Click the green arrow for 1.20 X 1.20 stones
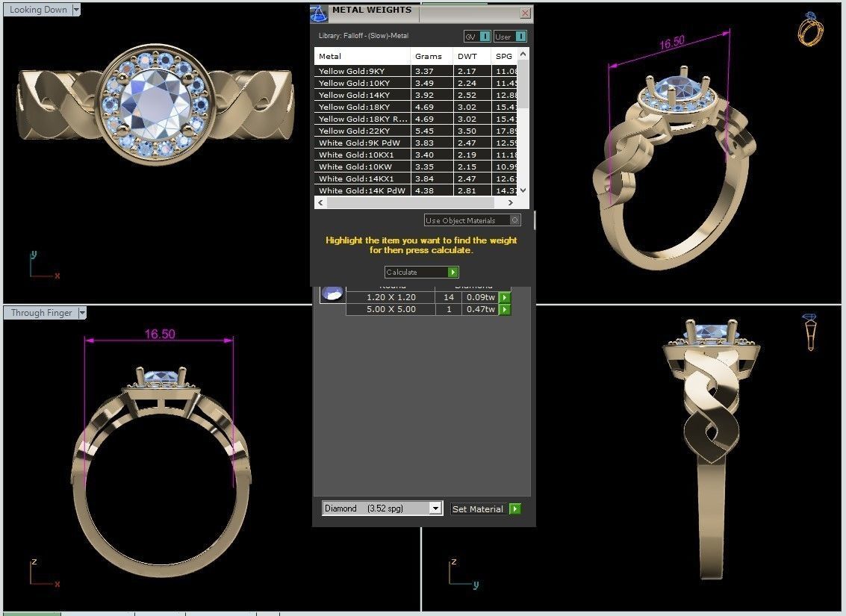This screenshot has width=846, height=616. (x=505, y=297)
